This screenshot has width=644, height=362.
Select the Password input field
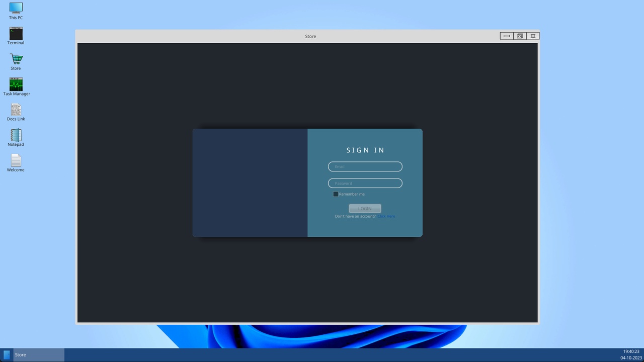point(365,183)
